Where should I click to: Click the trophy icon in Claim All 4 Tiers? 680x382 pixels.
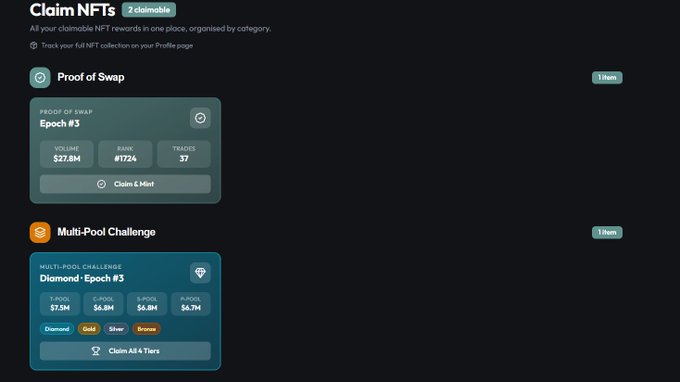point(96,351)
